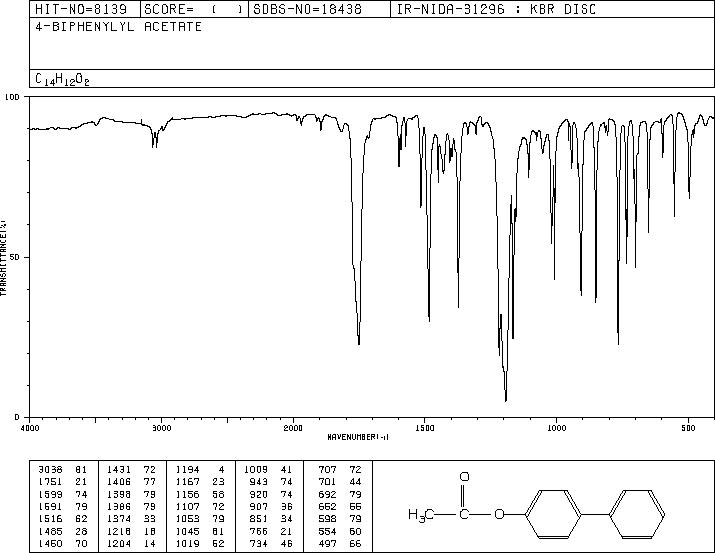Click the 1167 peak table entry
Image resolution: width=715 pixels, height=553 pixels.
coord(200,482)
